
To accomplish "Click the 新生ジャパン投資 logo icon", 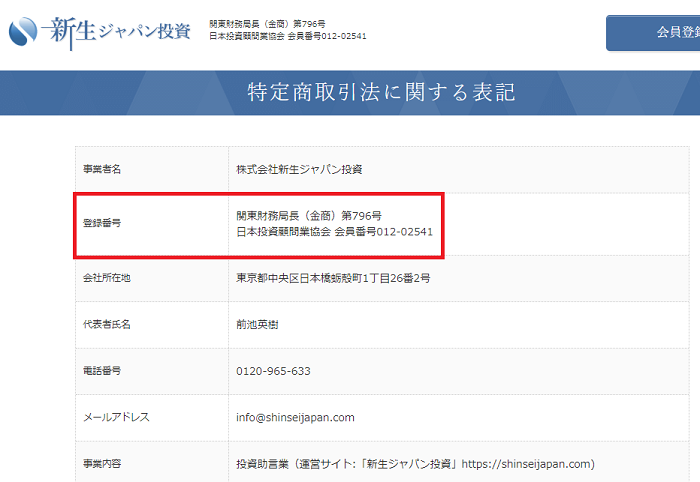I will (x=23, y=31).
